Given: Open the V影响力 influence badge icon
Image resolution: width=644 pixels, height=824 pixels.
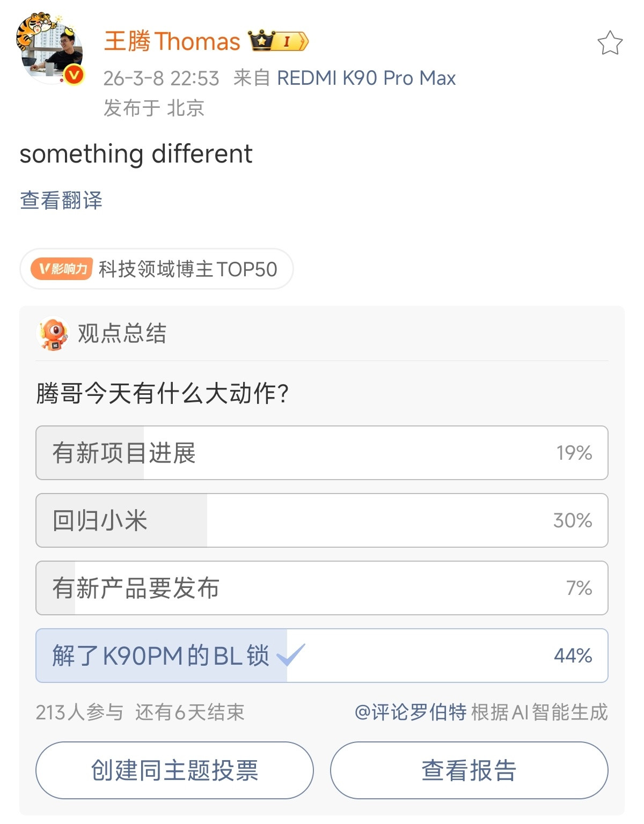Looking at the screenshot, I should [x=61, y=269].
